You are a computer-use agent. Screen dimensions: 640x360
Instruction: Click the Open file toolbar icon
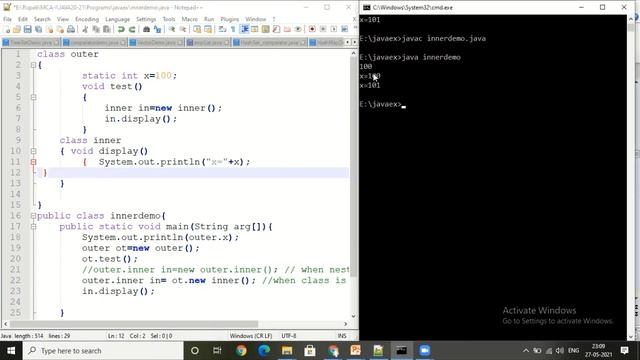(x=17, y=29)
